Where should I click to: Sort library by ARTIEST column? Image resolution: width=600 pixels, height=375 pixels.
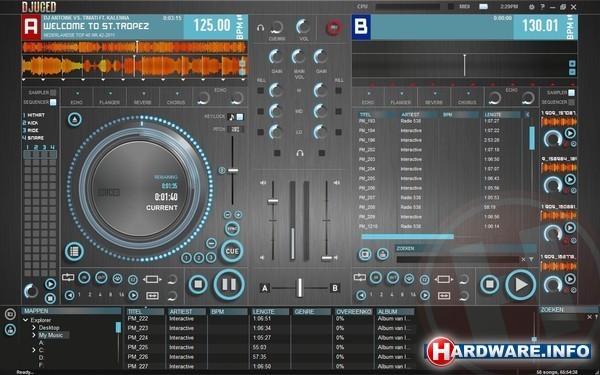[187, 312]
